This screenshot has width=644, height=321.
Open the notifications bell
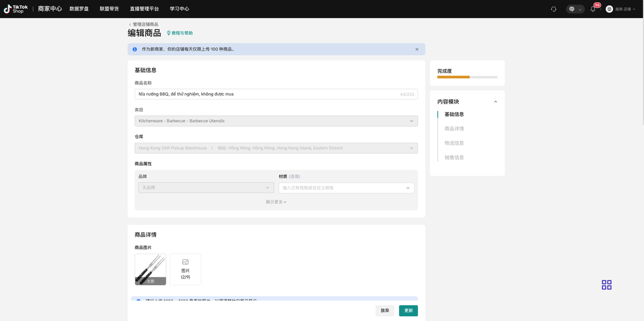click(593, 9)
